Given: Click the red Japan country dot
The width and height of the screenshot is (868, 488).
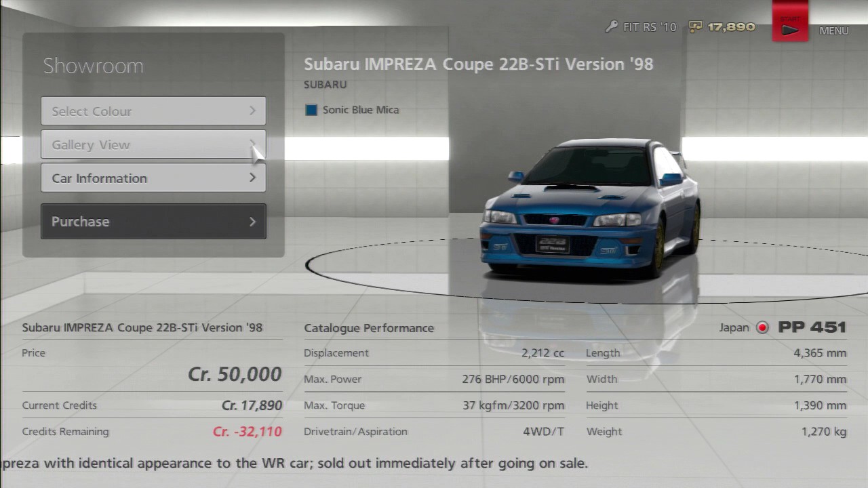Looking at the screenshot, I should pyautogui.click(x=763, y=328).
